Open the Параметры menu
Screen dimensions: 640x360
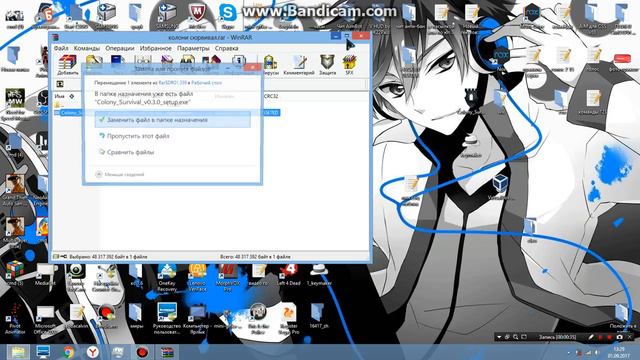pyautogui.click(x=193, y=48)
